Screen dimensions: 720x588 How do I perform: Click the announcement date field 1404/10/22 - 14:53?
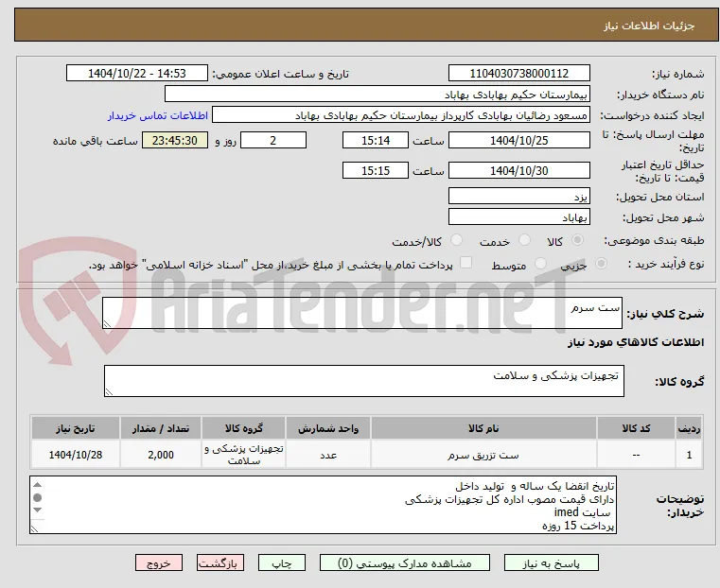click(137, 74)
